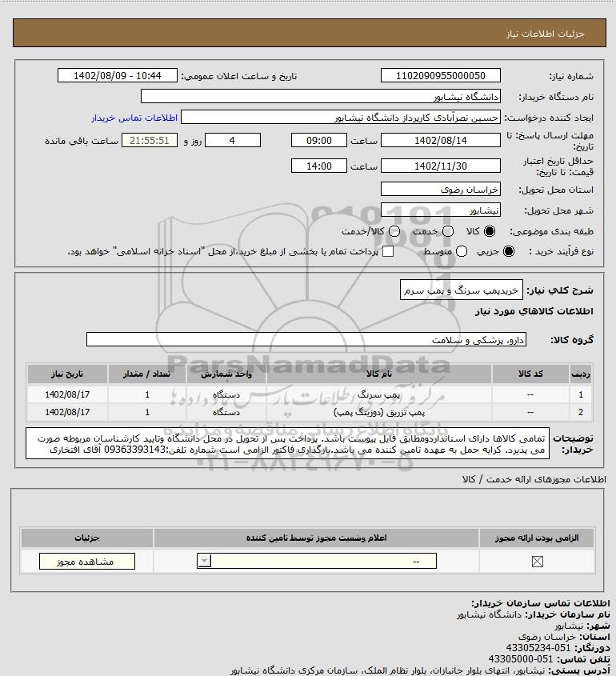The width and height of the screenshot is (616, 676).
Task: Click the نام کالا column header
Action: [x=379, y=374]
